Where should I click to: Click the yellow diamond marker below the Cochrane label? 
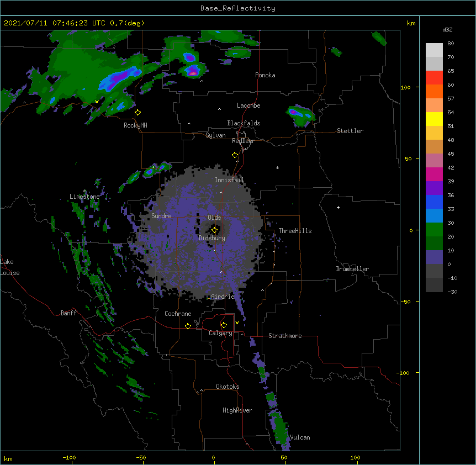(188, 326)
